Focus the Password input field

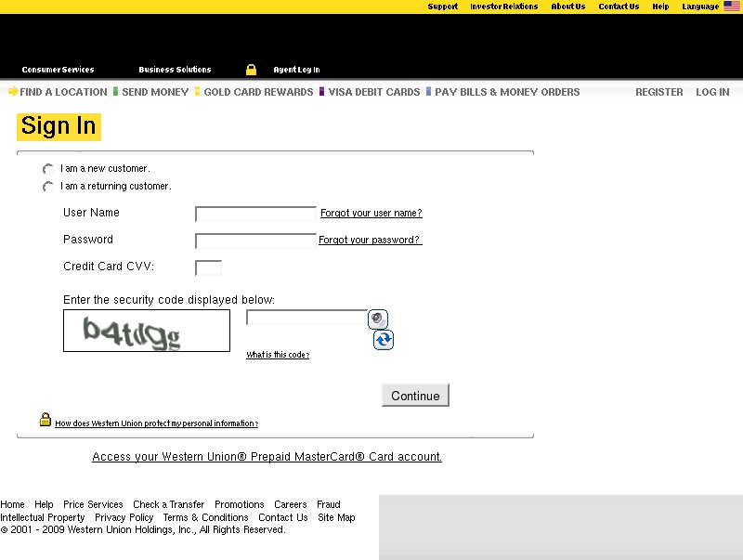click(x=255, y=241)
